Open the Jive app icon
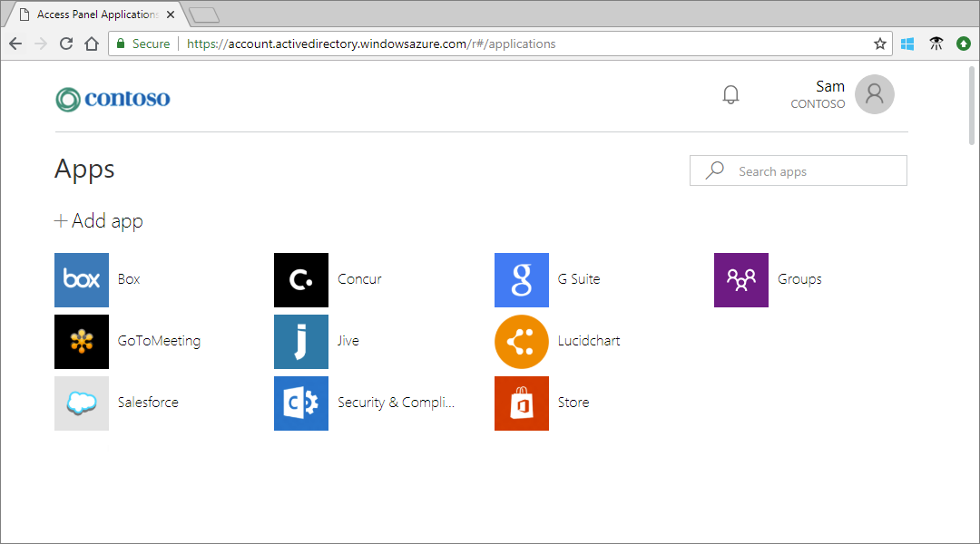Screen dimensions: 980x544 301,342
